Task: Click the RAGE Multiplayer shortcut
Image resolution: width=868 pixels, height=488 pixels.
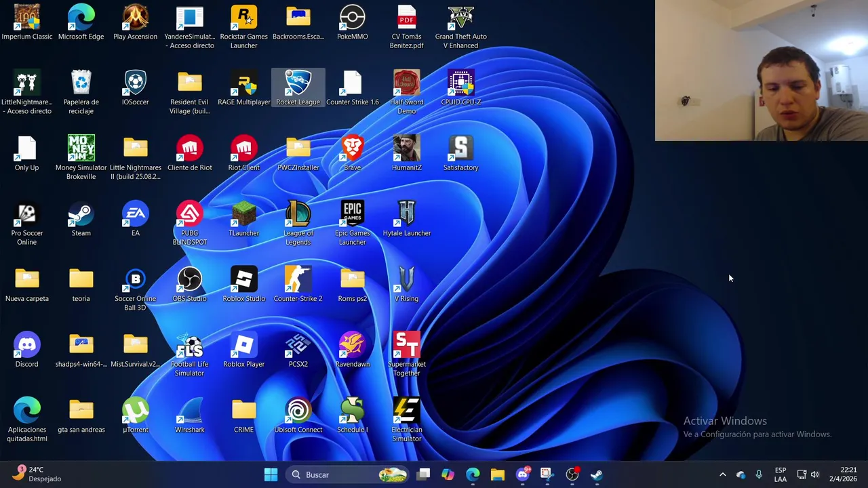Action: [244, 87]
